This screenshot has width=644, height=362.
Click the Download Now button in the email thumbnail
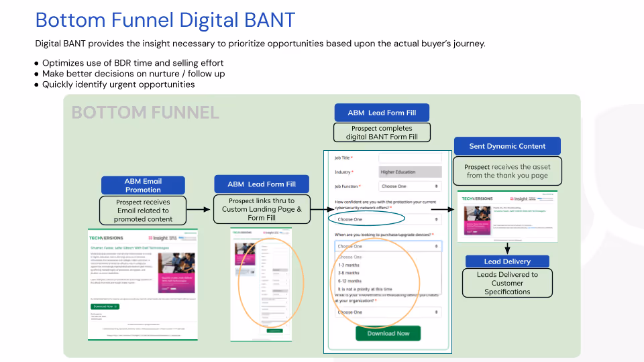(x=105, y=306)
